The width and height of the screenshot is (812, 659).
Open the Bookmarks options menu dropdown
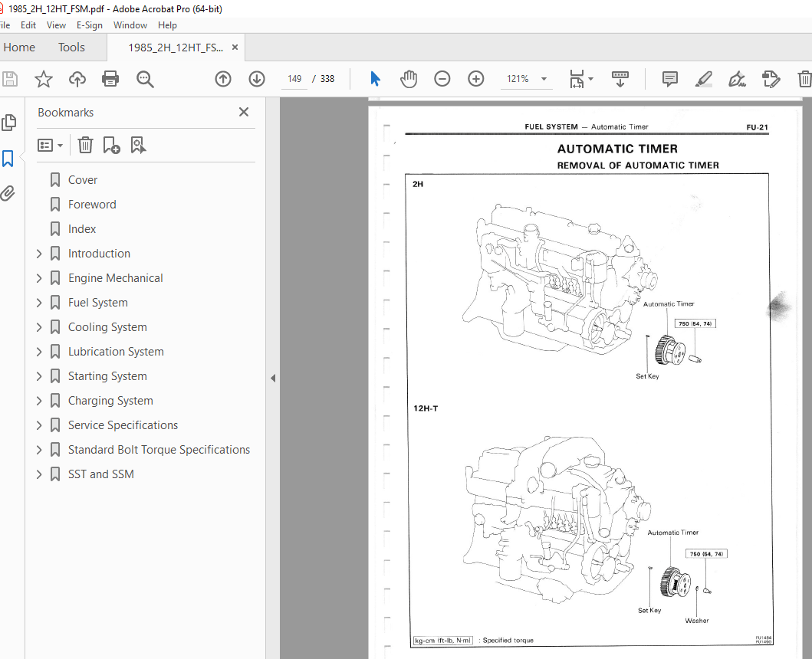coord(50,145)
